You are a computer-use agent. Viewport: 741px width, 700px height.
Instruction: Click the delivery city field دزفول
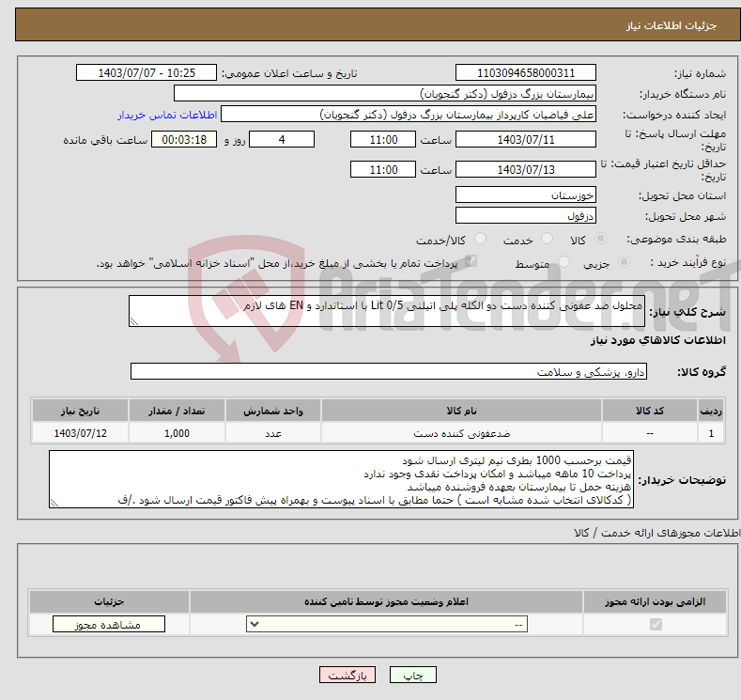pos(526,215)
